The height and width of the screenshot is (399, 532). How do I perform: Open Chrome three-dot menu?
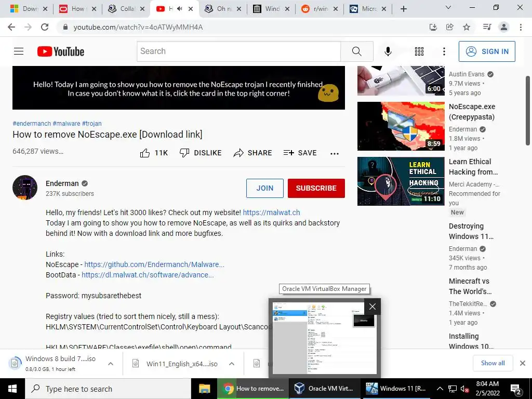521,27
